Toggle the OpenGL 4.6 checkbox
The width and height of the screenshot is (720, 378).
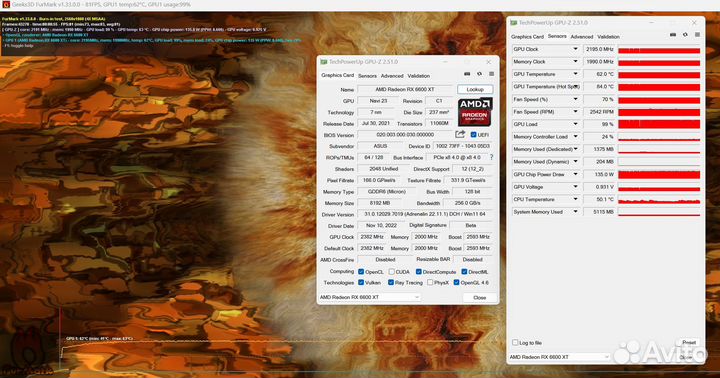456,282
